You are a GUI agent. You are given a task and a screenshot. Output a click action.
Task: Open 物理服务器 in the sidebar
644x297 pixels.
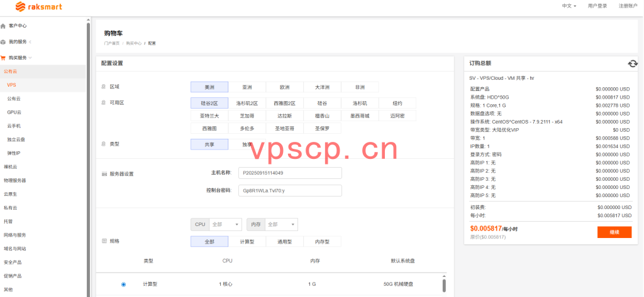click(x=15, y=180)
